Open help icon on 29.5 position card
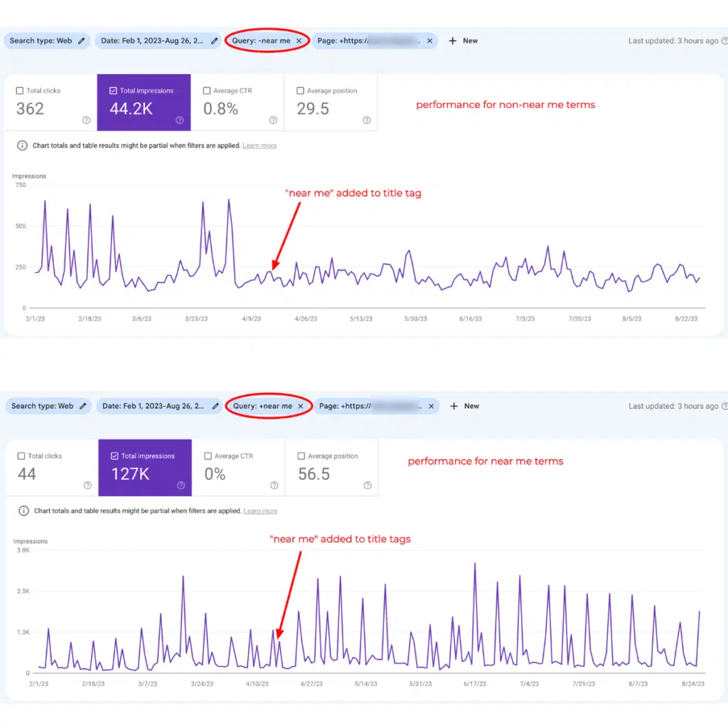The height and width of the screenshot is (728, 728). (367, 120)
